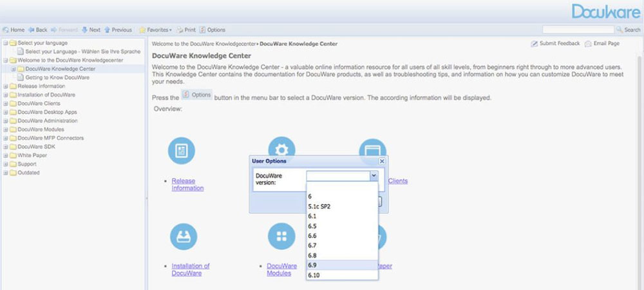The image size is (644, 290).
Task: Click the Print toolbar button
Action: click(186, 30)
